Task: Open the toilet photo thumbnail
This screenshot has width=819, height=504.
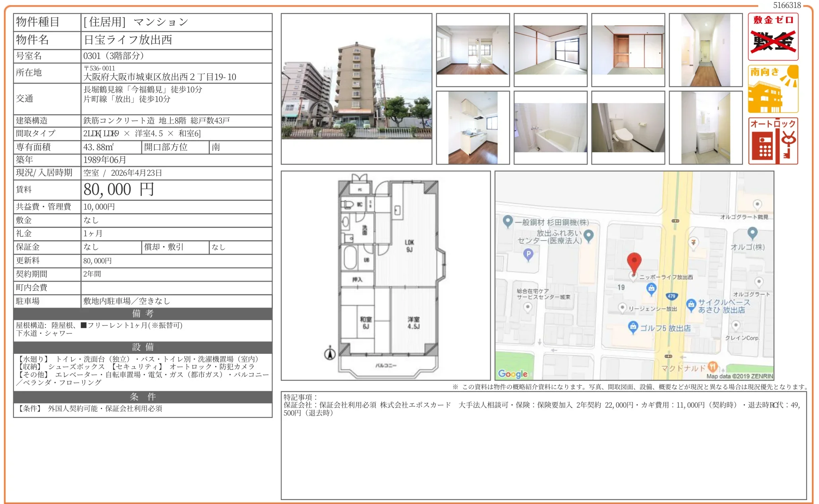Action: 628,127
